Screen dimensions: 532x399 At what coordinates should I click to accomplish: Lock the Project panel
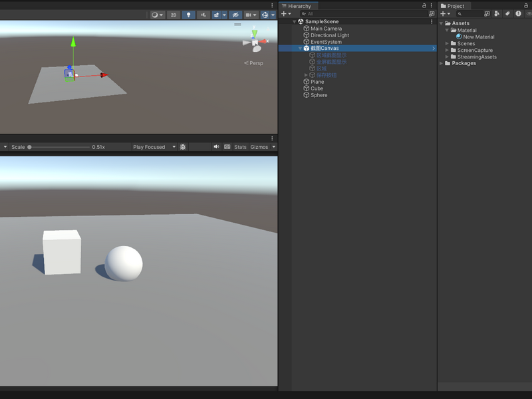[x=526, y=6]
